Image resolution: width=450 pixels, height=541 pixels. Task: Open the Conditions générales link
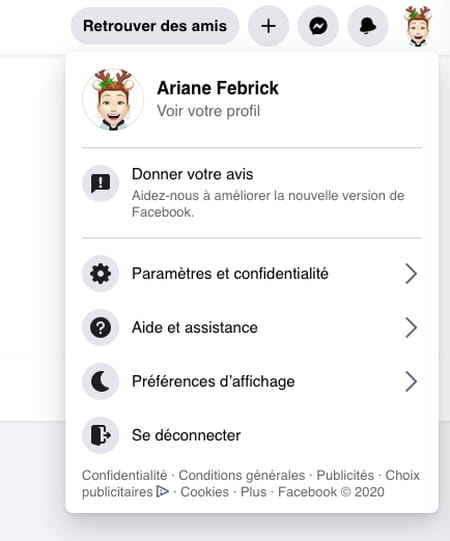(242, 475)
